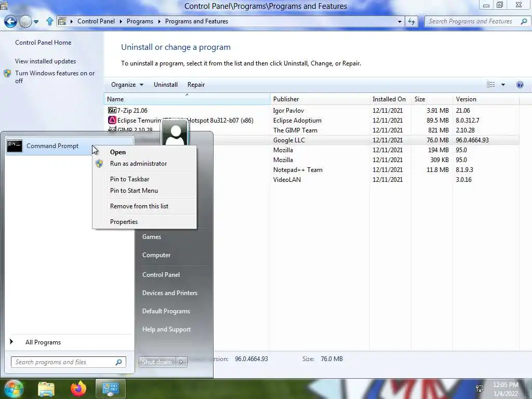This screenshot has width=532, height=399.
Task: Open the recent pages dropdown arrow
Action: coord(36,22)
